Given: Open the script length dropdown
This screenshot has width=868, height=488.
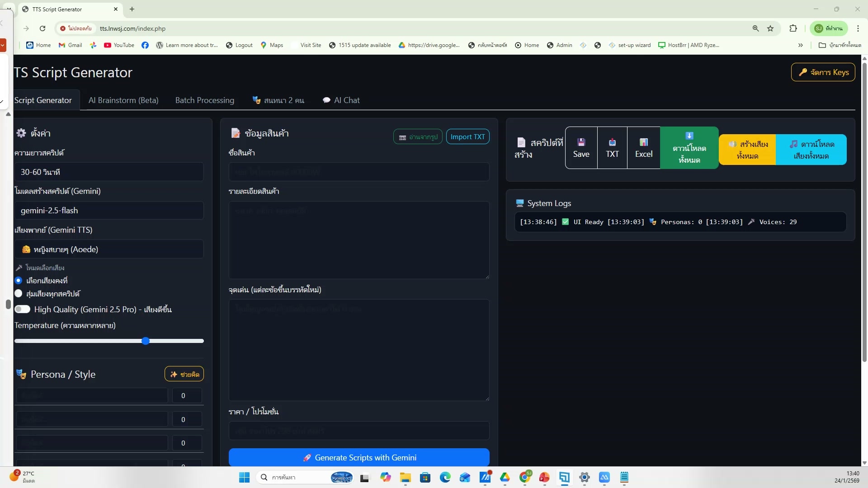Looking at the screenshot, I should coord(109,172).
